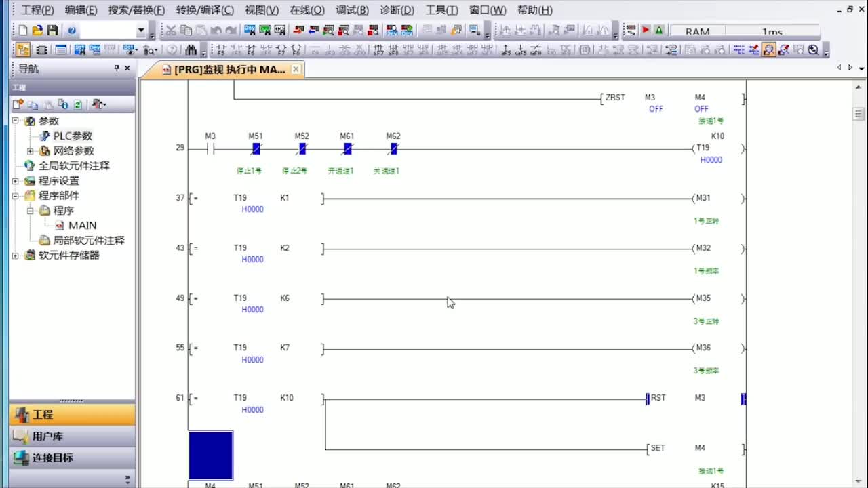Select MAIN program in the tree
This screenshot has height=488, width=868.
[82, 225]
